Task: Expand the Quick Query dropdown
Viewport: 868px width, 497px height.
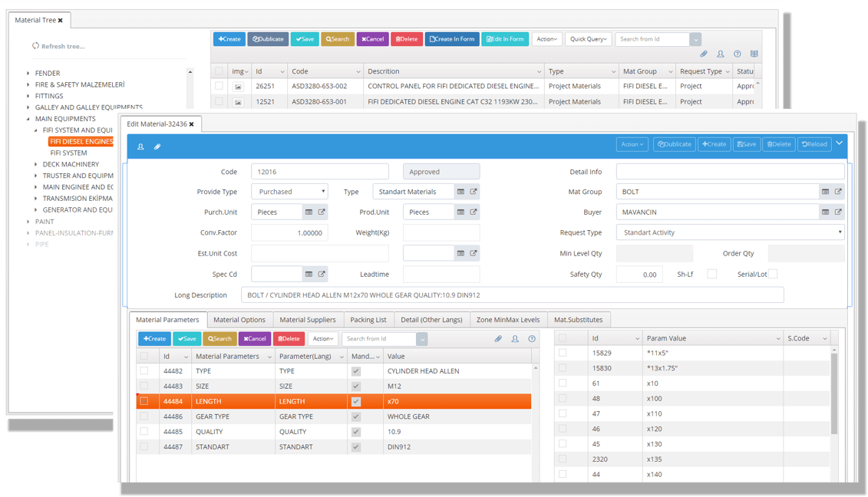Action: 588,39
